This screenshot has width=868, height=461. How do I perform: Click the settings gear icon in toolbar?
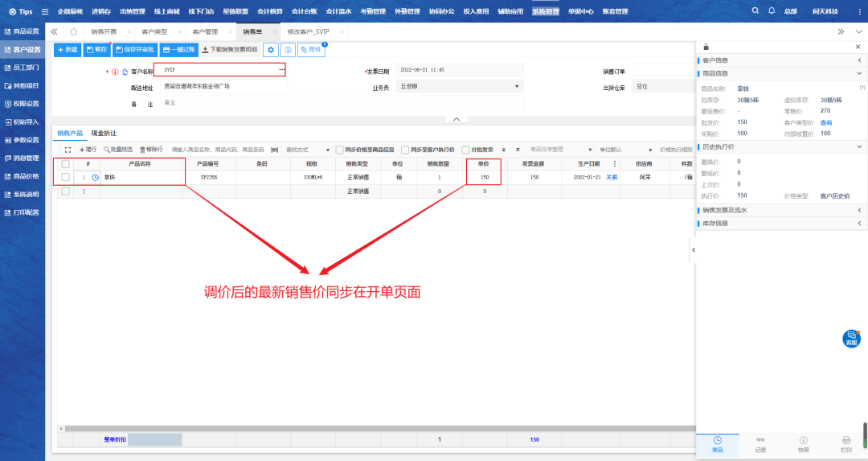(271, 50)
